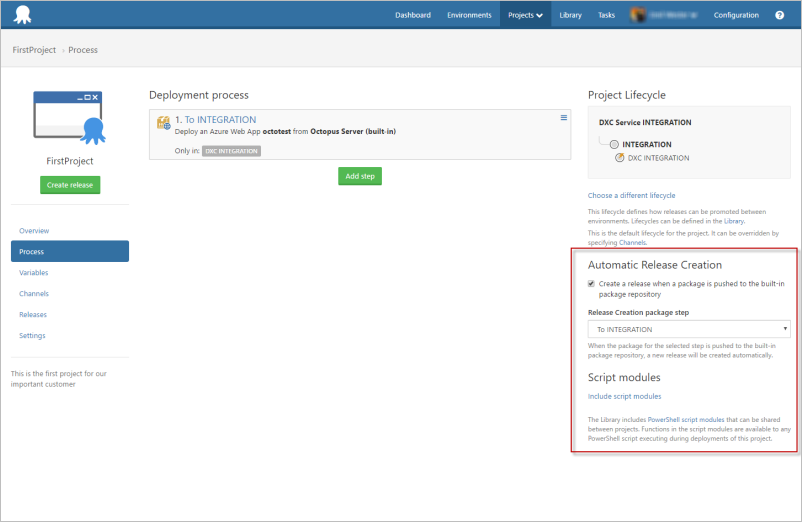Open Release Creation package step dropdown

[x=689, y=329]
